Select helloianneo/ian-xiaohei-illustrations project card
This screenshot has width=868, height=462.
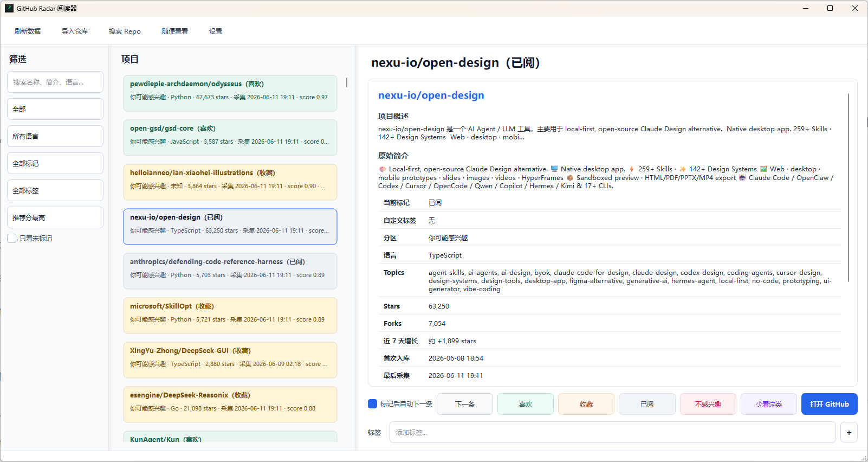click(230, 182)
